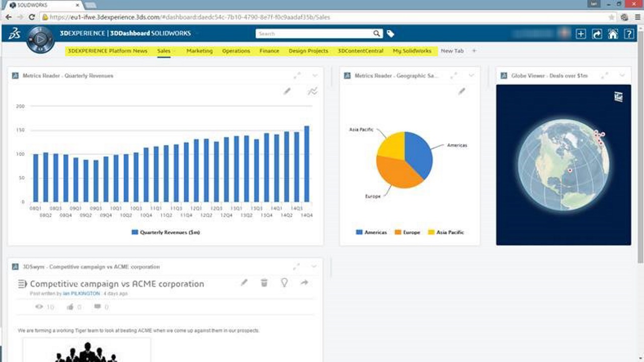Click the help question mark icon
This screenshot has width=644, height=362.
[629, 34]
